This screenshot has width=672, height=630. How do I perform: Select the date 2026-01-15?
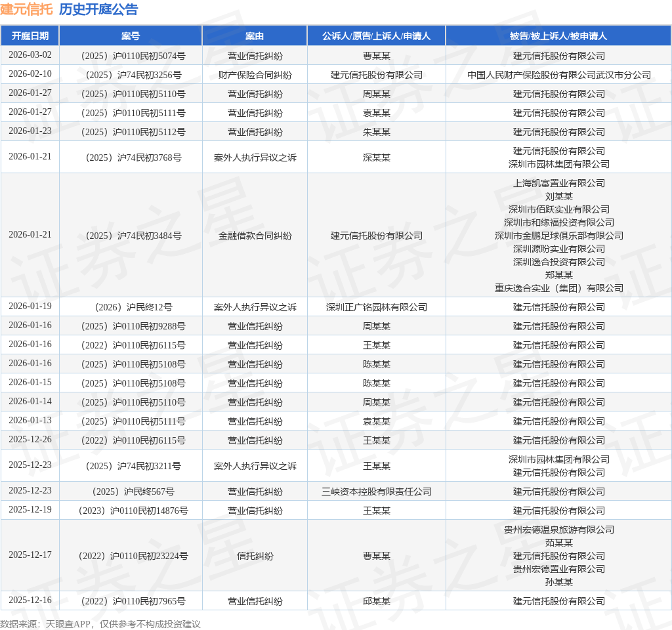(30, 382)
